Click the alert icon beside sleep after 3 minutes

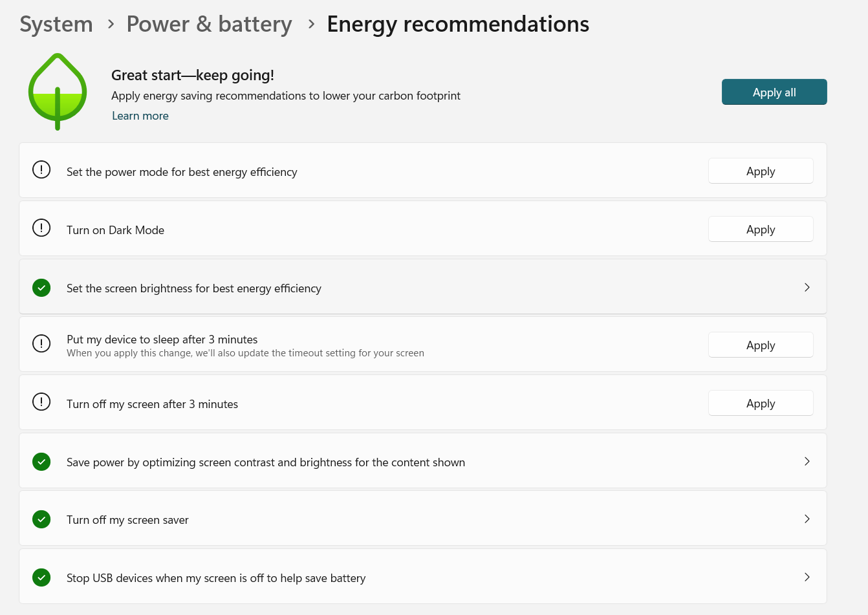(x=41, y=344)
